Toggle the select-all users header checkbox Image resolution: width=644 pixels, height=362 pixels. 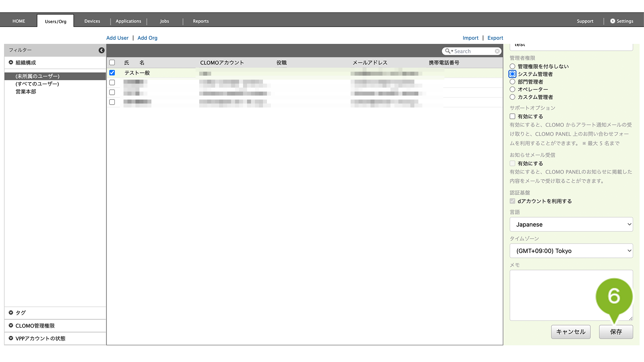pos(112,63)
